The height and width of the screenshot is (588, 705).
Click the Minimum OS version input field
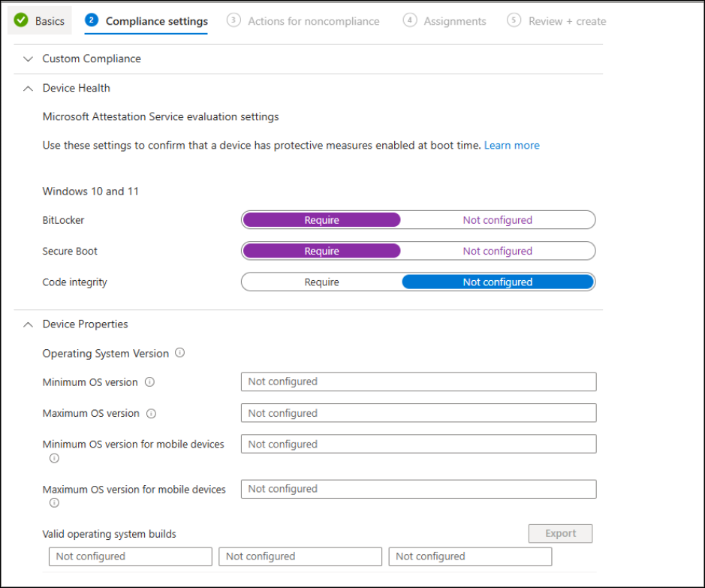(x=418, y=382)
